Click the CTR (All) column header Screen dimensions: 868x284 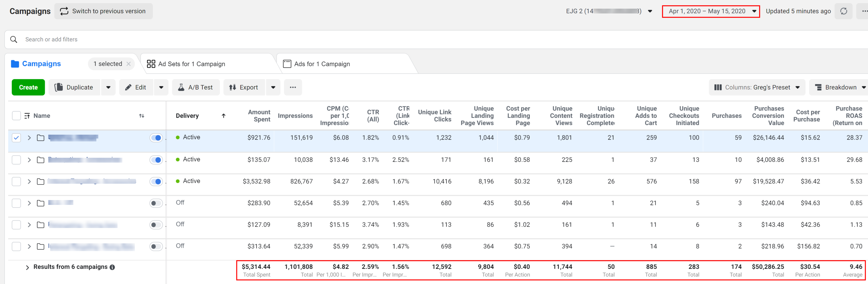click(373, 116)
